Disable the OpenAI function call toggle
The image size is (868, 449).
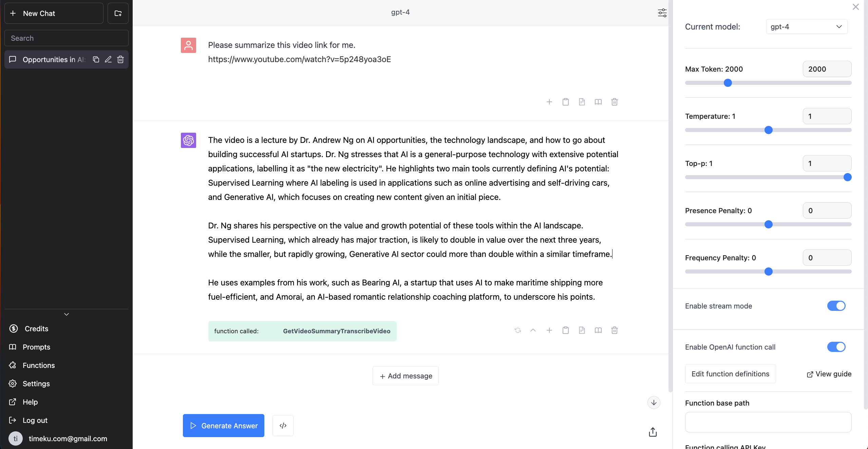[x=836, y=347]
